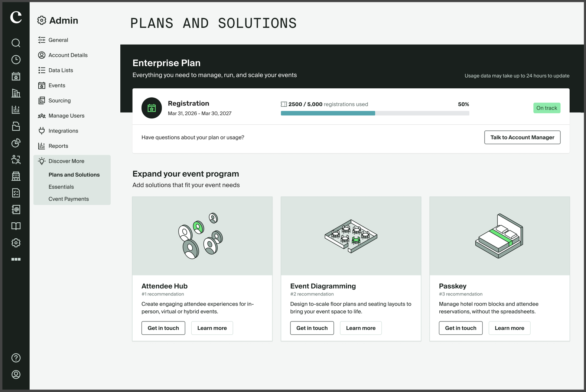
Task: Click the registrations usage progress bar
Action: tap(375, 113)
